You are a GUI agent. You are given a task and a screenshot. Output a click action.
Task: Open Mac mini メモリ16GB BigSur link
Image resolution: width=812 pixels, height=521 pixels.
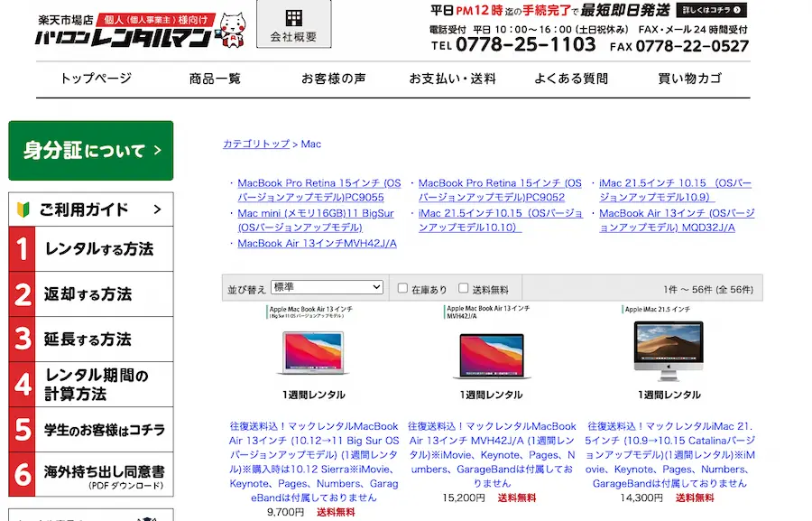click(316, 220)
